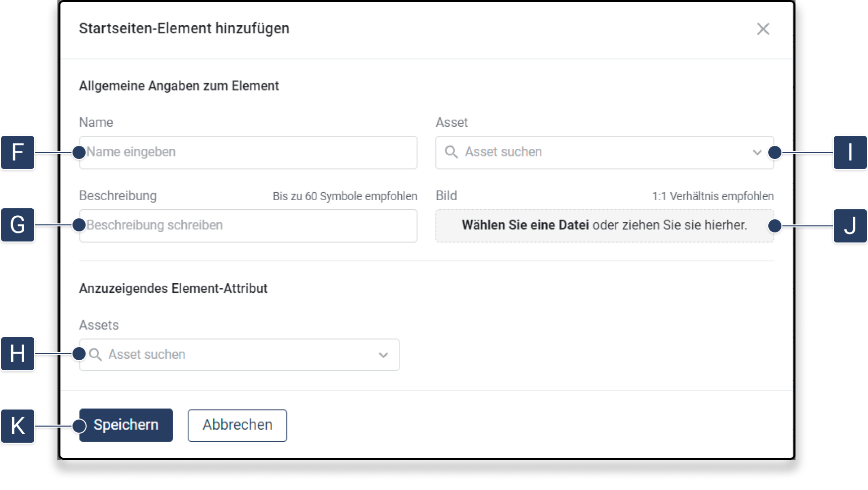This screenshot has height=490, width=868.
Task: Open the Asset suchen combo box under Assets
Action: point(232,355)
